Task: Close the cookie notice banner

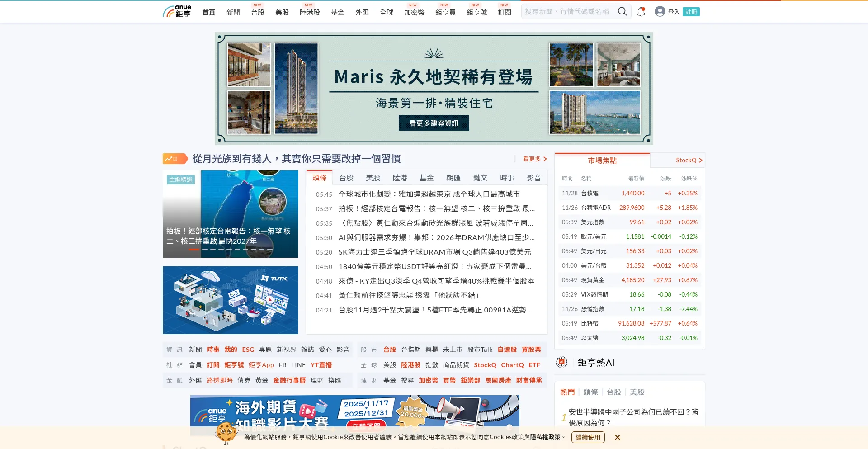Action: pos(618,437)
